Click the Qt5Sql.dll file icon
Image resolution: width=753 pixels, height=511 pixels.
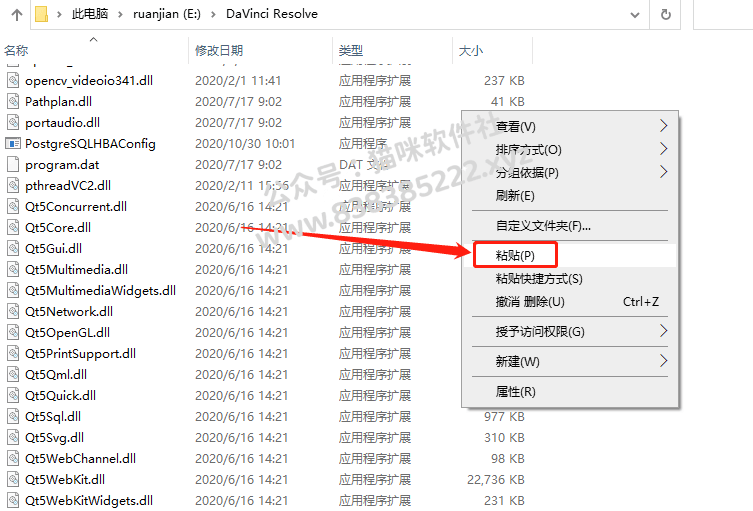pyautogui.click(x=13, y=416)
